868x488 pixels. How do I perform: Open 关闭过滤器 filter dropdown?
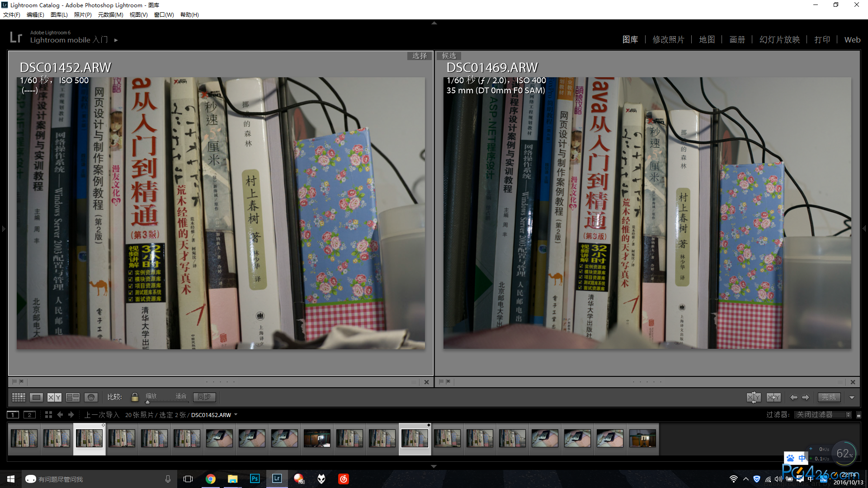(823, 414)
